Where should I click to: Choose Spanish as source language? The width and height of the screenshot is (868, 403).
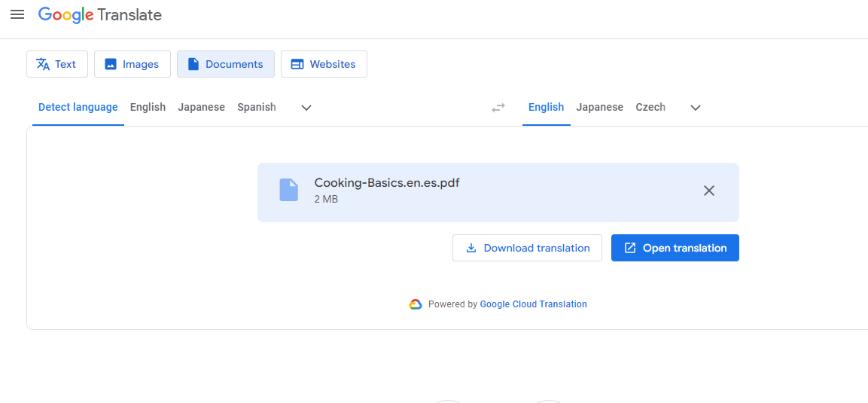(257, 107)
